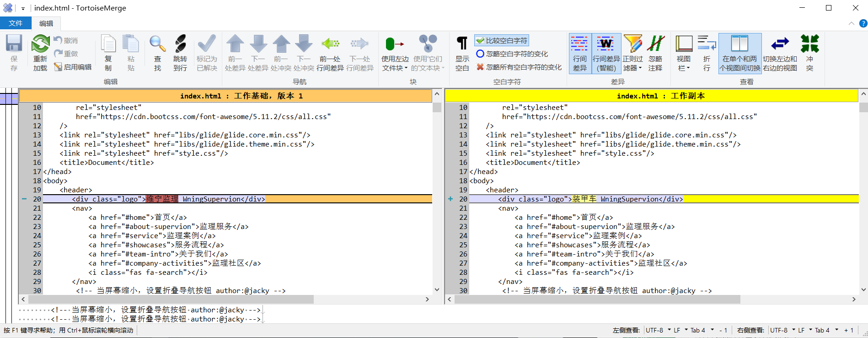
Task: Click the Redo (重做) button
Action: [66, 54]
